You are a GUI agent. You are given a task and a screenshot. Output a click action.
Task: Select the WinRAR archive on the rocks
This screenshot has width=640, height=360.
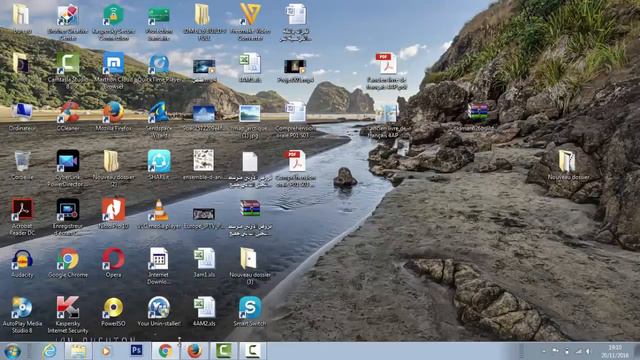click(x=478, y=111)
